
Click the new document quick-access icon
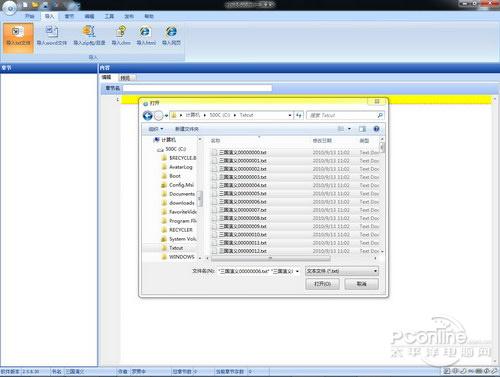[x=25, y=5]
